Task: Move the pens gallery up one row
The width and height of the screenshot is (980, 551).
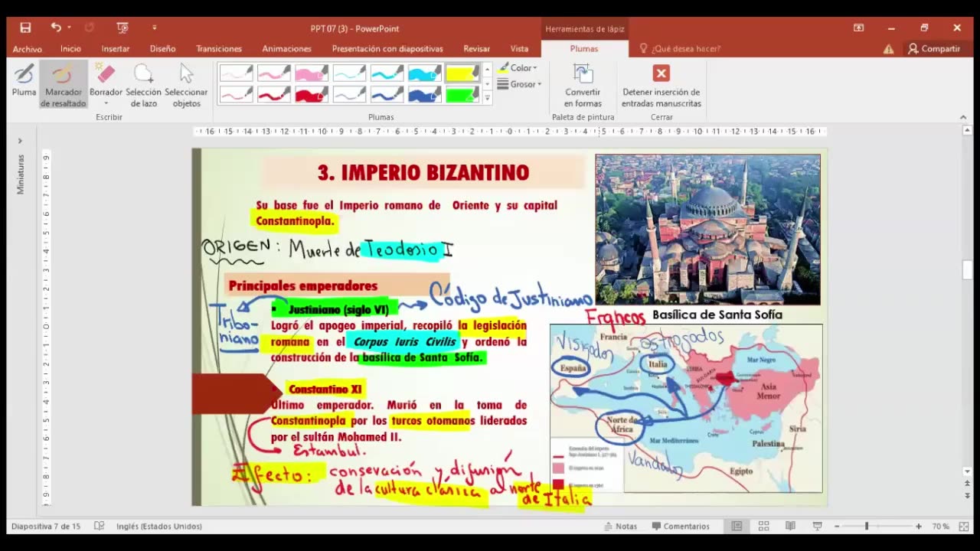Action: coord(488,70)
